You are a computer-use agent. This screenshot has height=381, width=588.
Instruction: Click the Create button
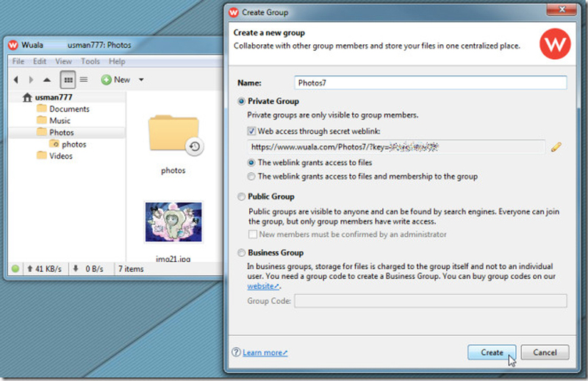[492, 352]
